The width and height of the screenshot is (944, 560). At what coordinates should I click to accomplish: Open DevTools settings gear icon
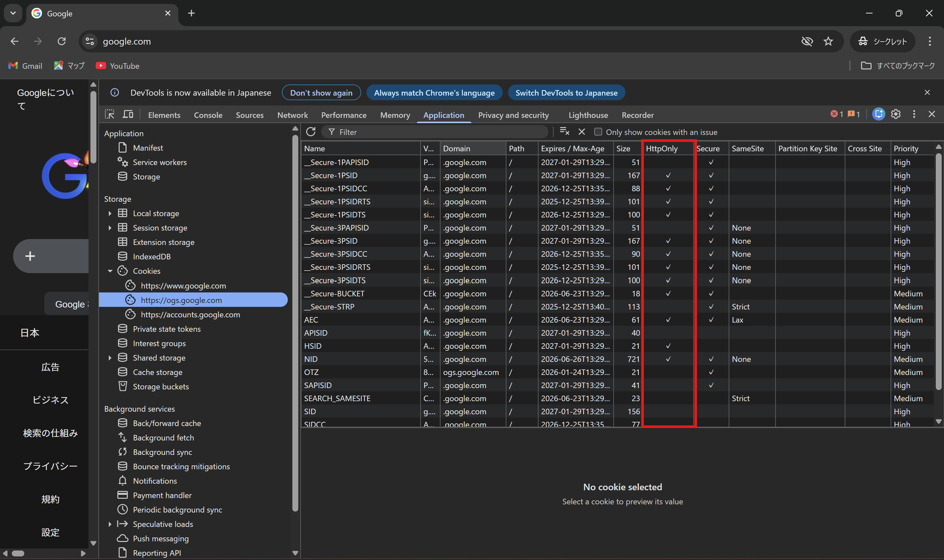(x=896, y=114)
